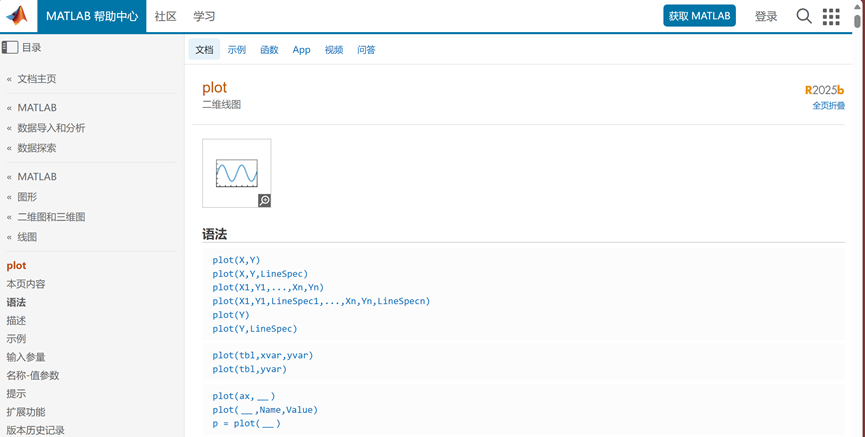This screenshot has height=437, width=865.
Task: Enlarge plot thumbnail with zoom icon
Action: (264, 201)
